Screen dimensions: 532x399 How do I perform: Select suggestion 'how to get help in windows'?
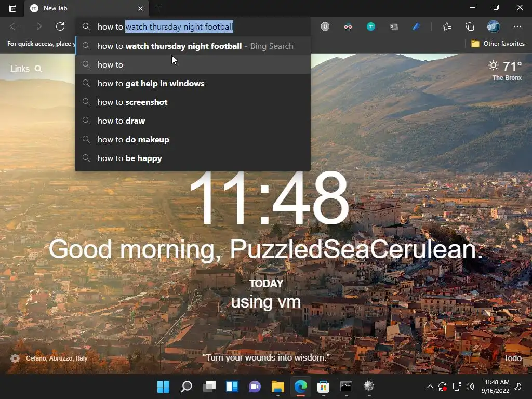(192, 84)
